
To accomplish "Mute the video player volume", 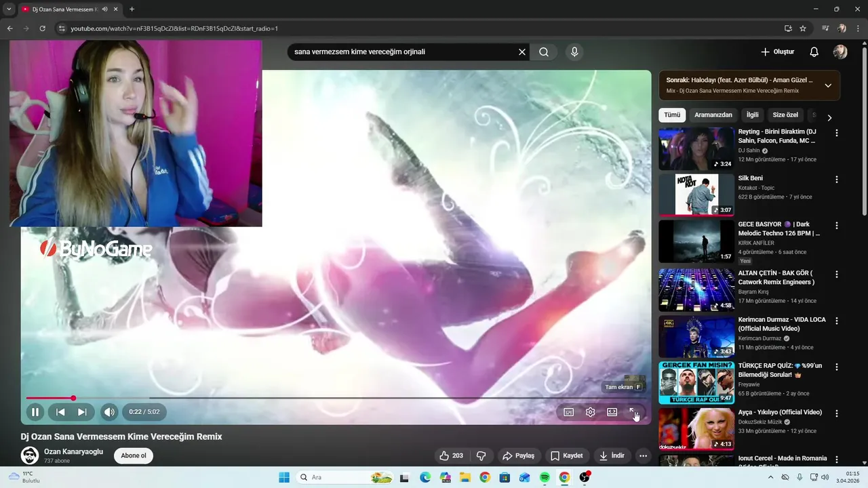I will tap(109, 411).
